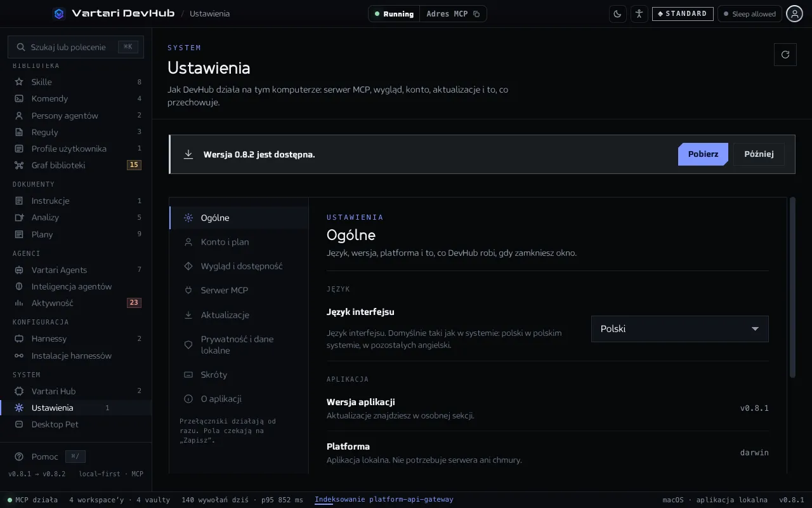Open Plany in the sidebar
The image size is (812, 508).
76,234
